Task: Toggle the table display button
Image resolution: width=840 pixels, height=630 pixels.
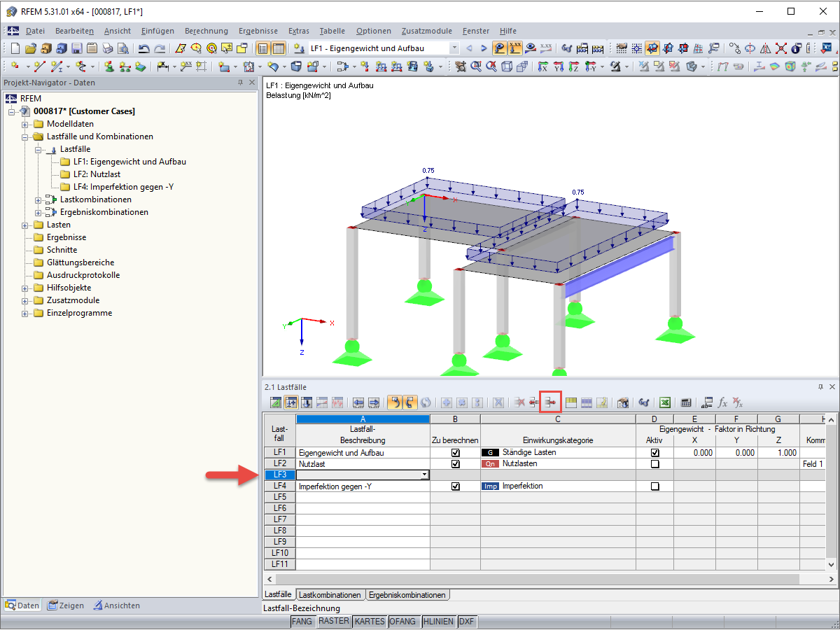Action: (x=278, y=48)
